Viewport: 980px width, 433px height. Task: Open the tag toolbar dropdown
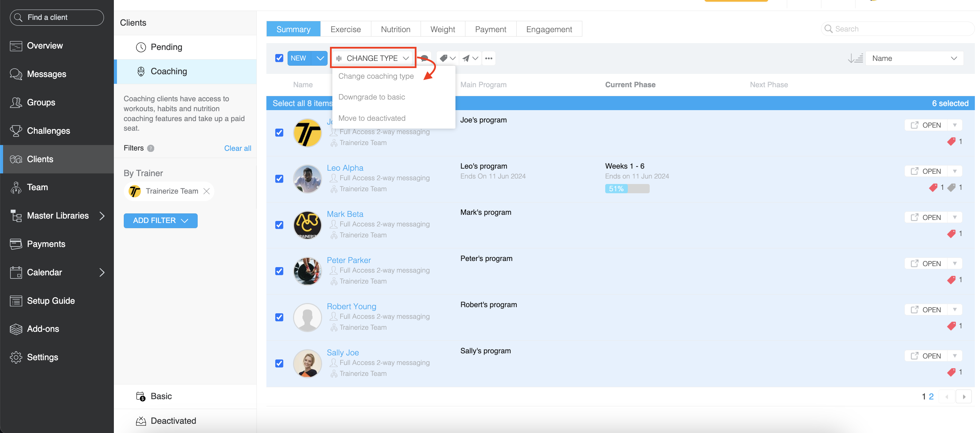447,58
